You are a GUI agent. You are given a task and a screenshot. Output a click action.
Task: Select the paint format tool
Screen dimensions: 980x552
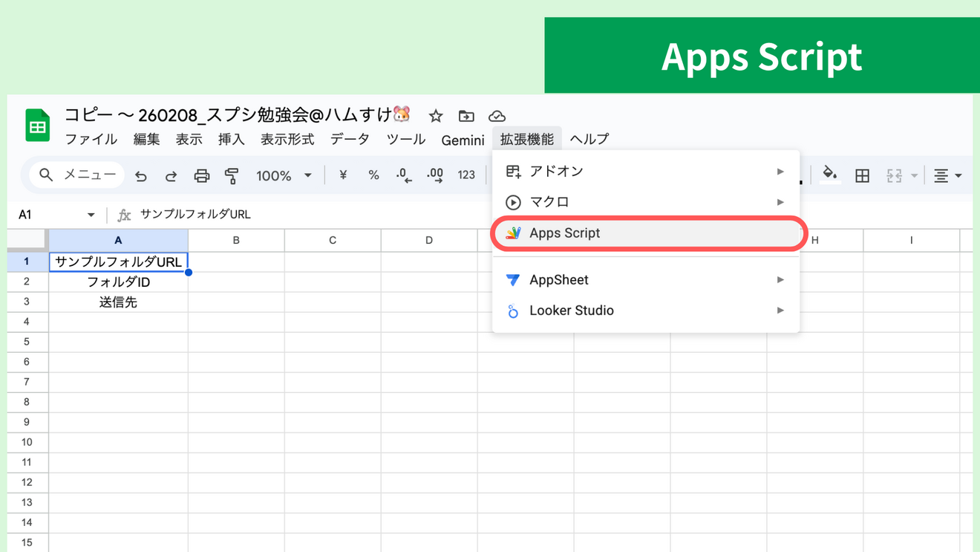click(x=232, y=176)
